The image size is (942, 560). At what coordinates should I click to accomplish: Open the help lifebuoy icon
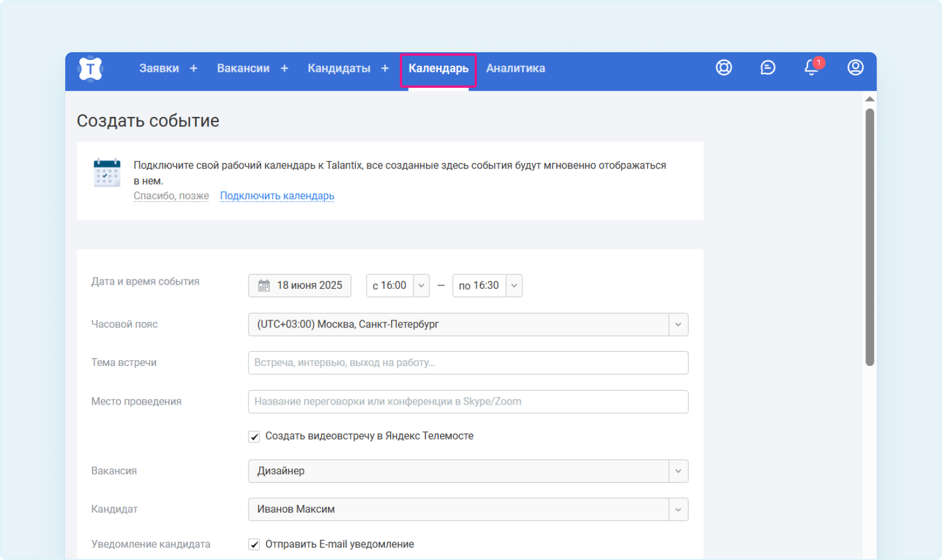pos(724,68)
